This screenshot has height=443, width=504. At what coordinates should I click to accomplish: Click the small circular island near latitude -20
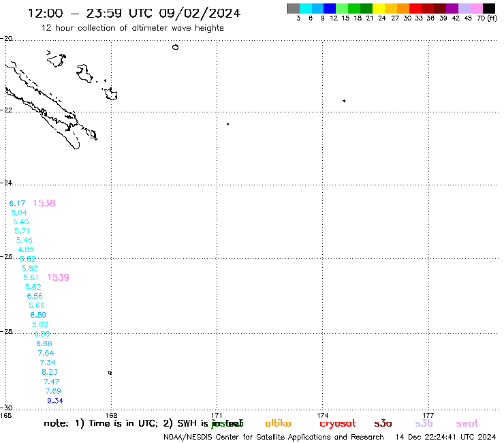pyautogui.click(x=175, y=47)
